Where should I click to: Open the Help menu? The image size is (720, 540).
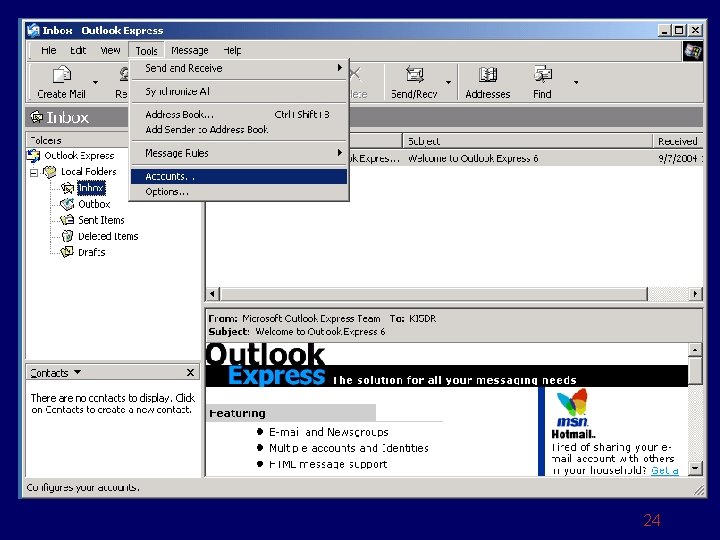click(232, 51)
